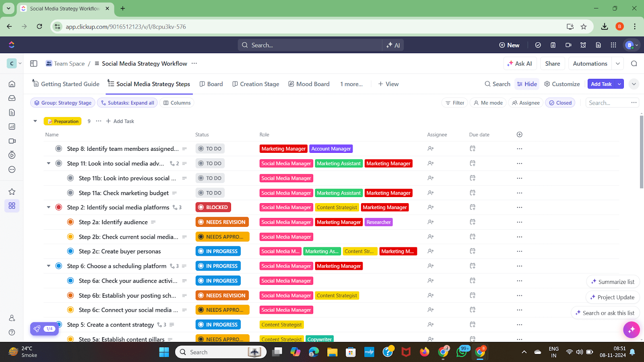Set due date for Step 2a: Identify audience

point(473,222)
